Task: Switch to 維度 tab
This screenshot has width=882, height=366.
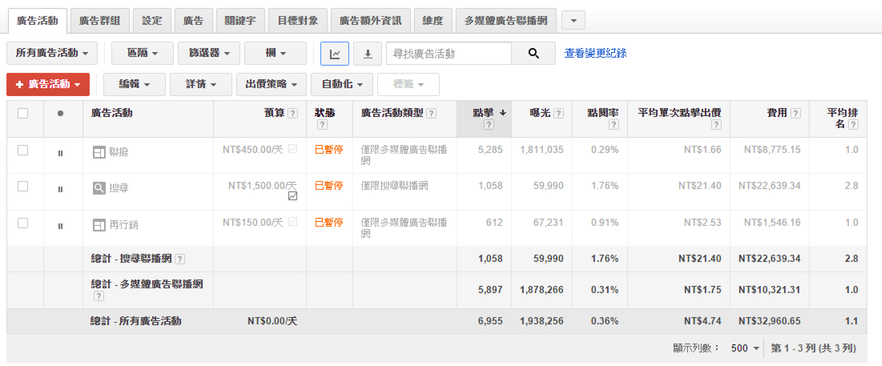Action: coord(433,21)
